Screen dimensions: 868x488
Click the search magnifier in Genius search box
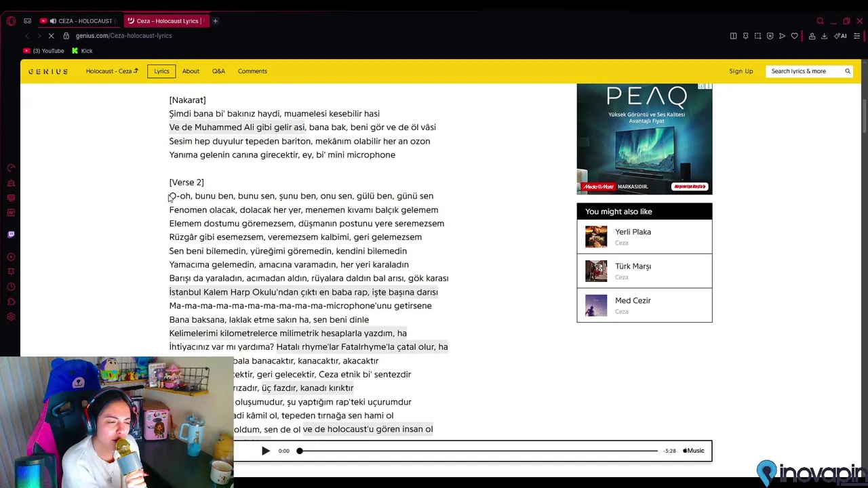[x=847, y=71]
